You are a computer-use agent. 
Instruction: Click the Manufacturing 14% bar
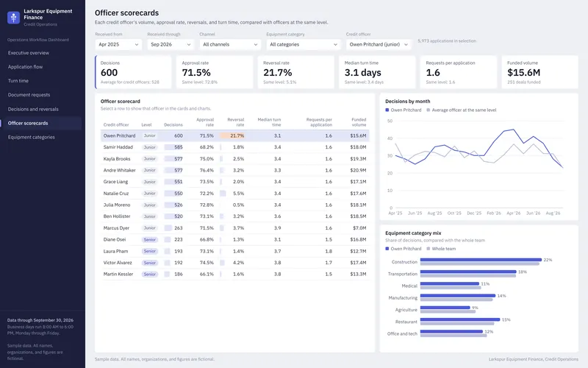[458, 296]
